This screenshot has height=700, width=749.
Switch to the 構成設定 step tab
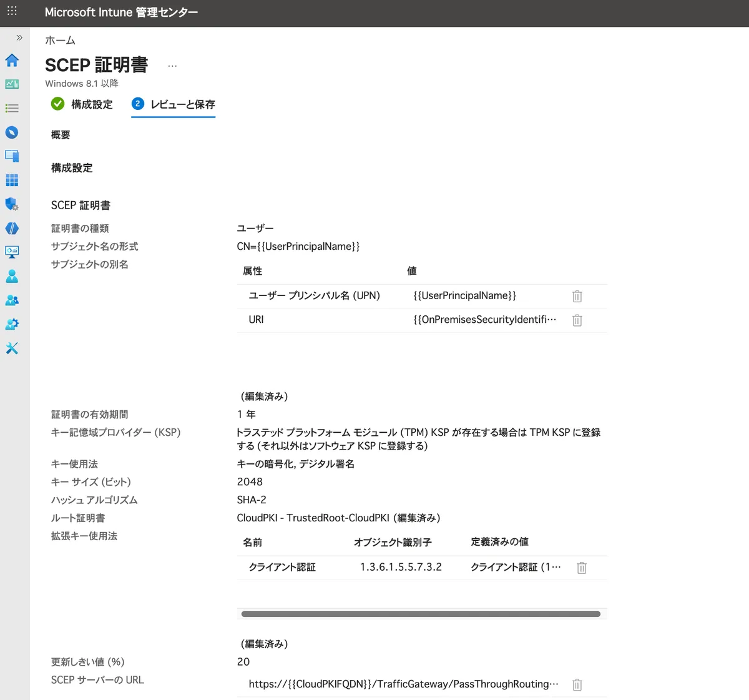(x=82, y=104)
